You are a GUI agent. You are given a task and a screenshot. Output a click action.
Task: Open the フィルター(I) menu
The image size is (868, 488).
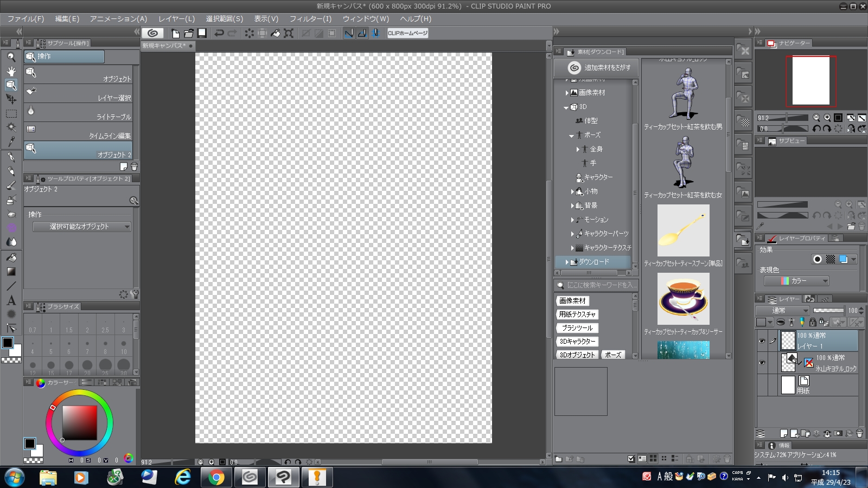[x=310, y=19]
